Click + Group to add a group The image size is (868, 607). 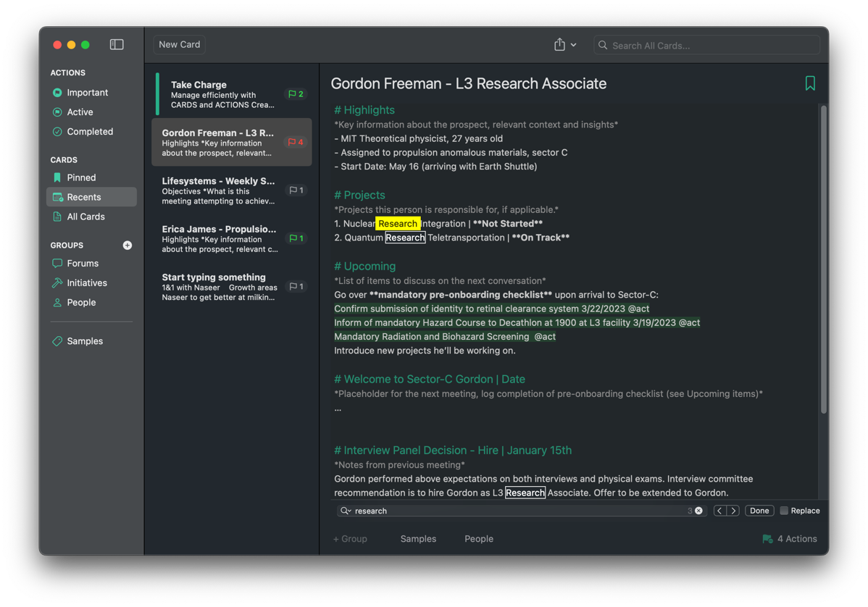click(x=350, y=539)
